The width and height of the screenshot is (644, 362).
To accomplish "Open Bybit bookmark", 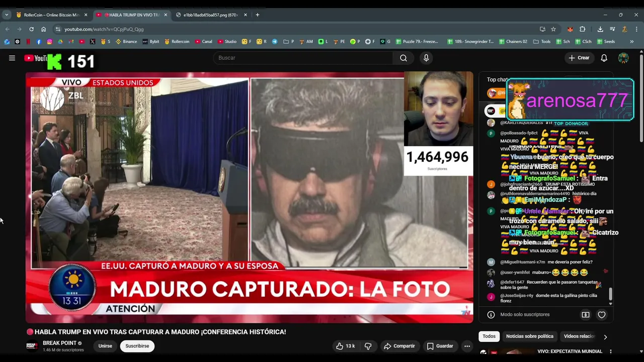I will tap(150, 42).
